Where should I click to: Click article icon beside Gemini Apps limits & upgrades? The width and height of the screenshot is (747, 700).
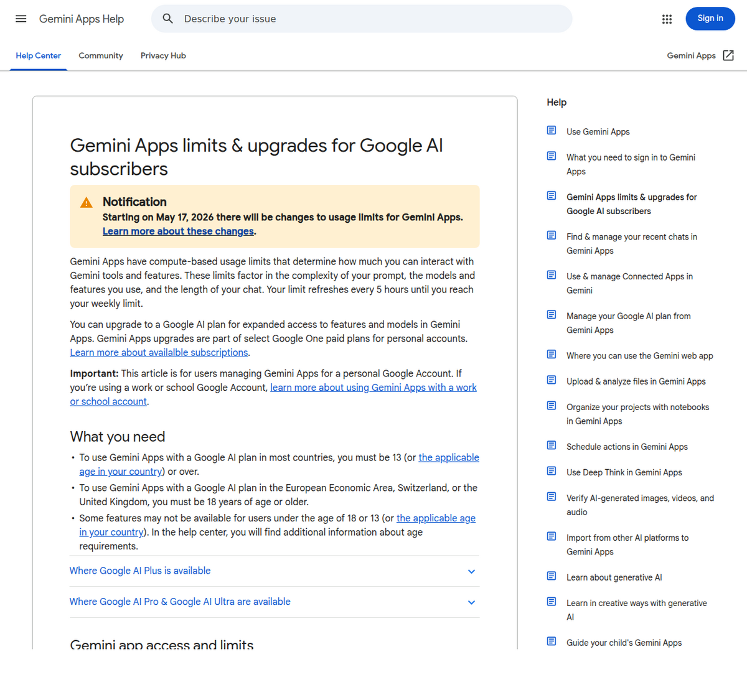(552, 196)
